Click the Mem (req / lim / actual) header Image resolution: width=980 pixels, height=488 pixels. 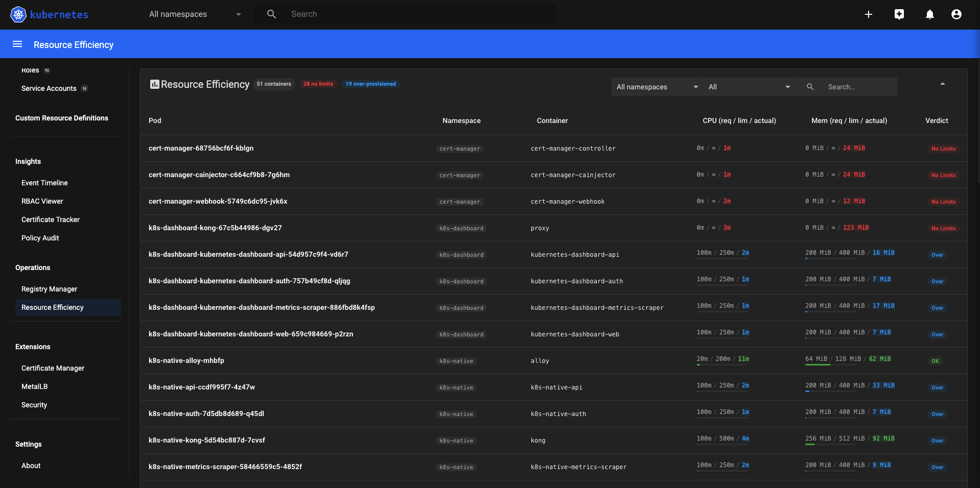[849, 120]
